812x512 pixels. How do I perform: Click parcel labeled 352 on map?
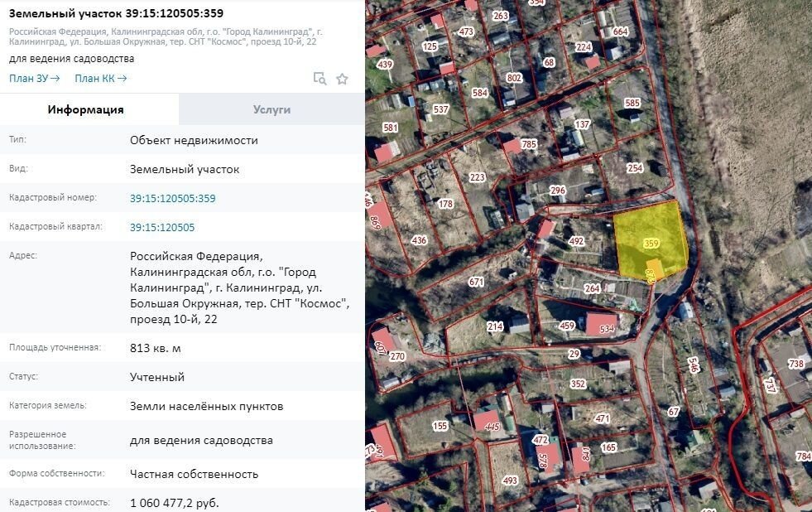[578, 384]
